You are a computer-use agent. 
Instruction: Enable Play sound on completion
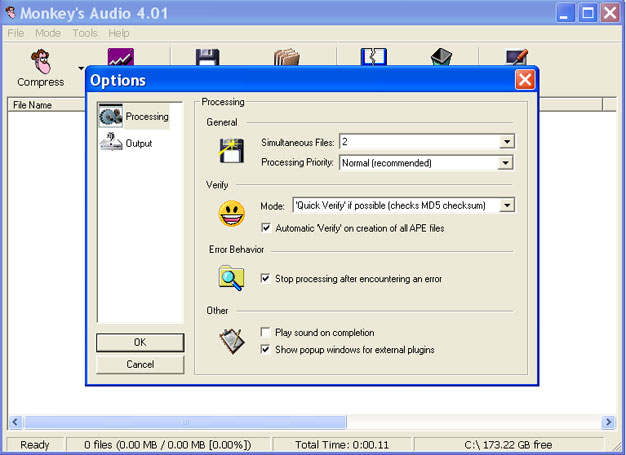[265, 332]
